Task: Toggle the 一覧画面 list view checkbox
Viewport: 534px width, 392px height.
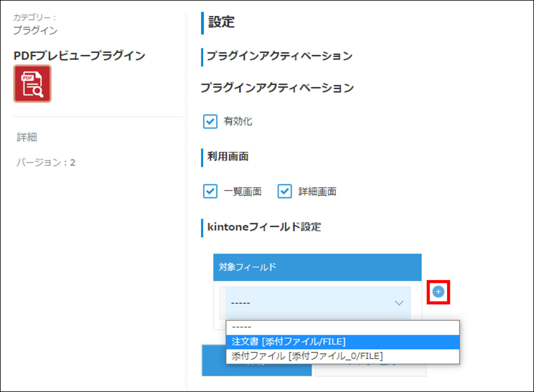Action: pyautogui.click(x=210, y=191)
